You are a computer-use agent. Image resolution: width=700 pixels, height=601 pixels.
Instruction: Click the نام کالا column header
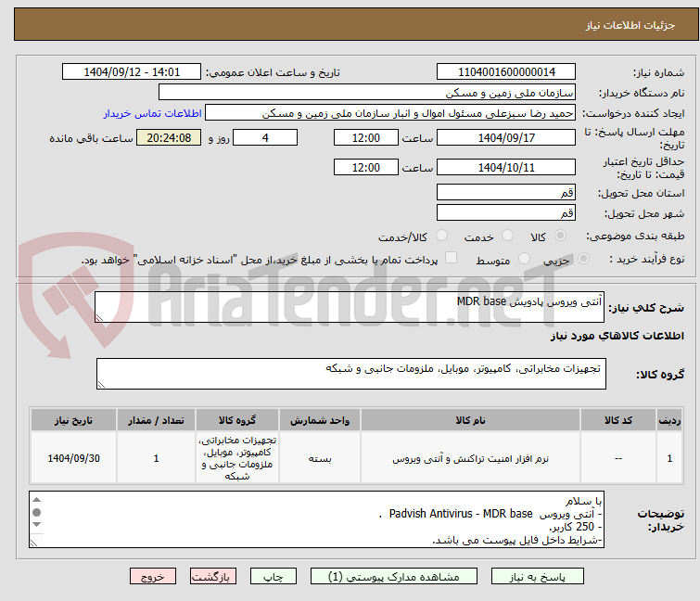point(471,420)
